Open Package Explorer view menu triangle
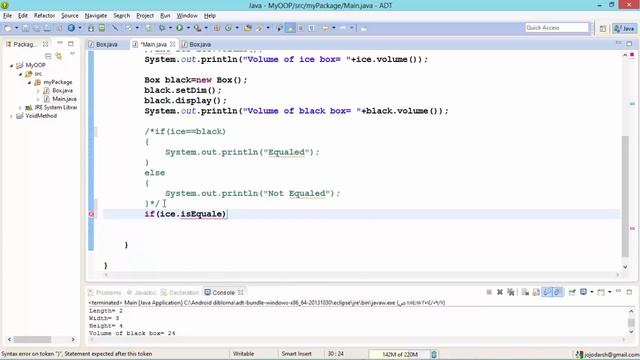Image resolution: width=640 pixels, height=360 pixels. 72,53
